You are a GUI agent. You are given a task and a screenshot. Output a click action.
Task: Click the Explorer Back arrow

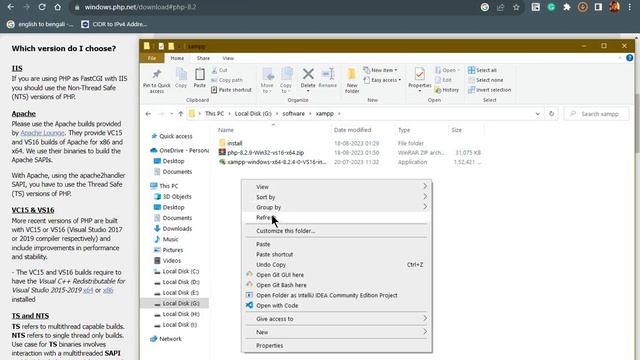tap(148, 114)
